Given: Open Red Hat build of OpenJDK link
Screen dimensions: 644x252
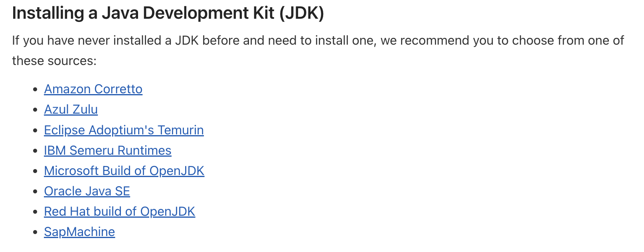Looking at the screenshot, I should coord(119,211).
